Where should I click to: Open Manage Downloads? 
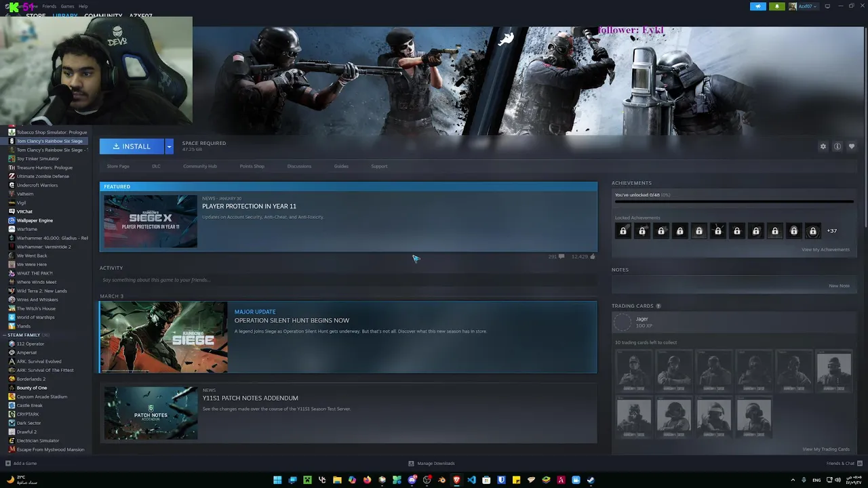coord(431,464)
